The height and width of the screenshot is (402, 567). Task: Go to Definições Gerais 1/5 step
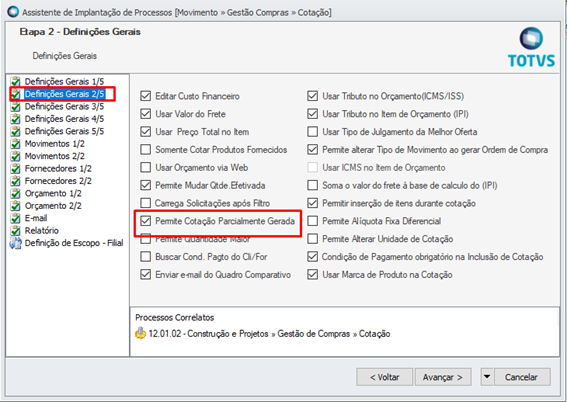coord(64,82)
